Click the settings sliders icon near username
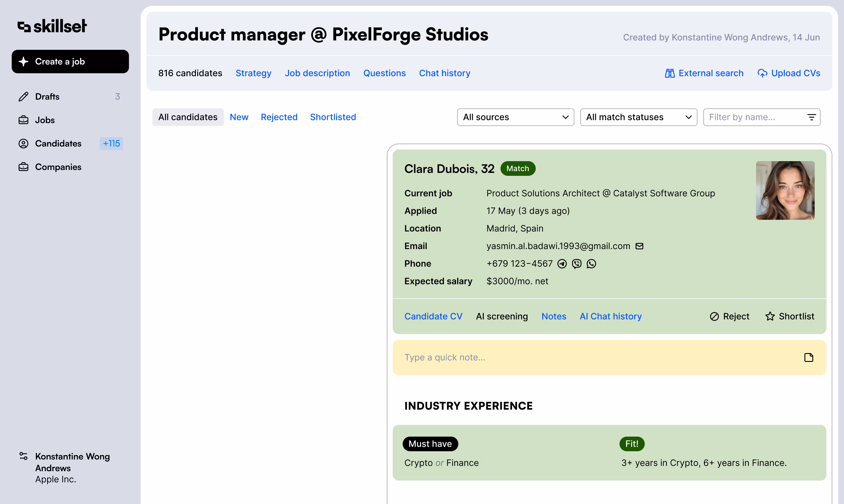Viewport: 844px width, 504px height. [23, 456]
